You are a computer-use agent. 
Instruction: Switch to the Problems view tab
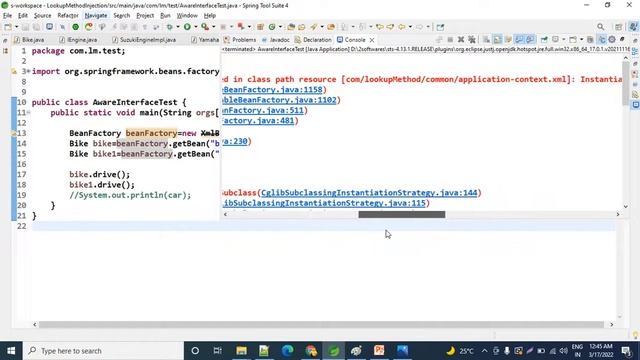[x=240, y=40]
